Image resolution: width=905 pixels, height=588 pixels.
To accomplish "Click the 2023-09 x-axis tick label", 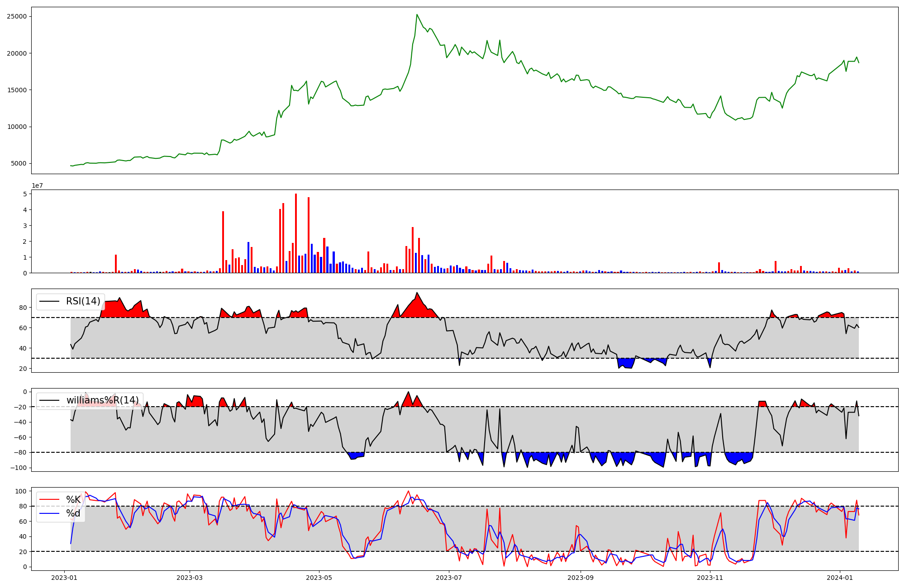I will tap(581, 578).
